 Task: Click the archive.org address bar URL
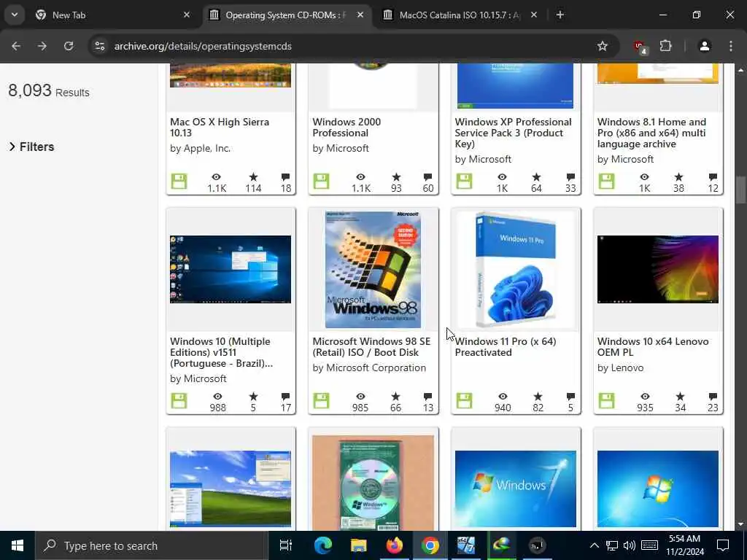pos(203,46)
